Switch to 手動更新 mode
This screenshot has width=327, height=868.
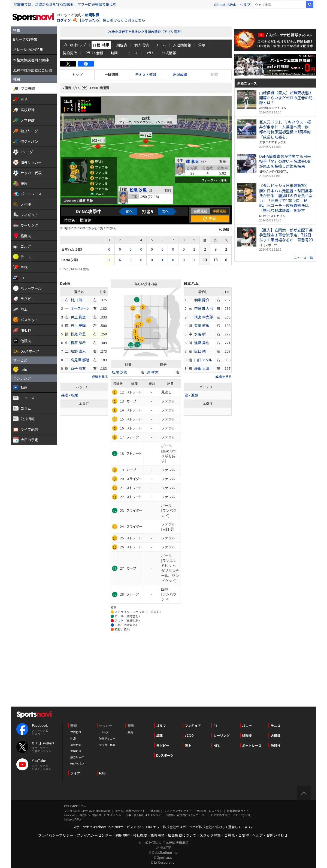coord(219,211)
